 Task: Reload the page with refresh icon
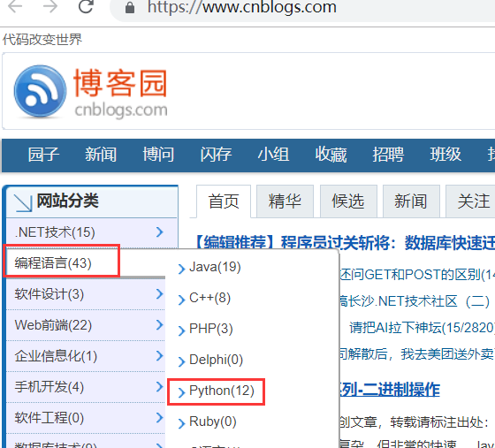point(86,6)
